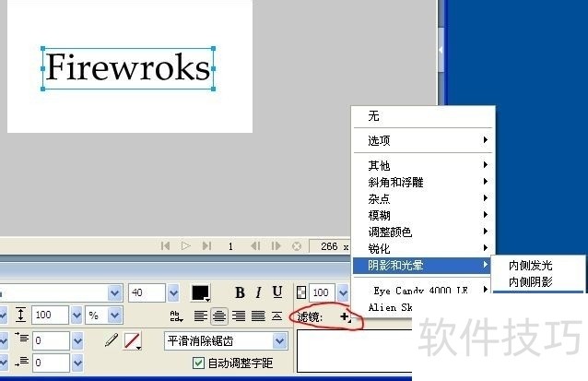Click the 266 x canvas size readout
Image resolution: width=588 pixels, height=381 pixels.
[x=335, y=246]
